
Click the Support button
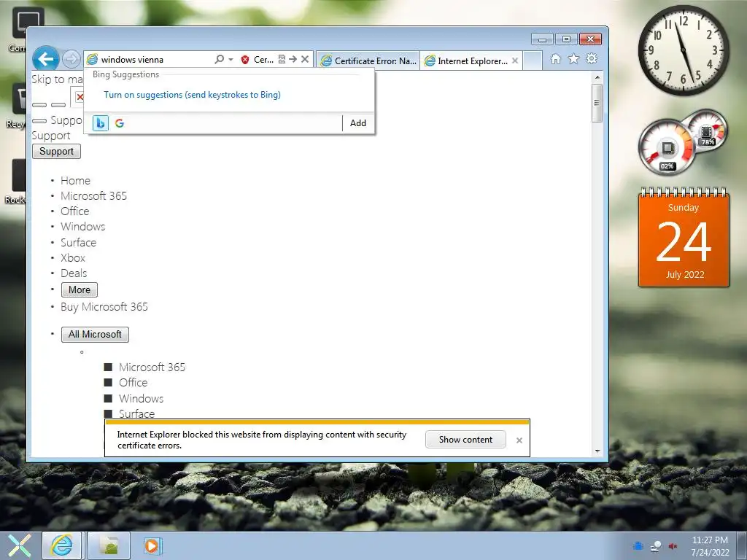pyautogui.click(x=56, y=152)
